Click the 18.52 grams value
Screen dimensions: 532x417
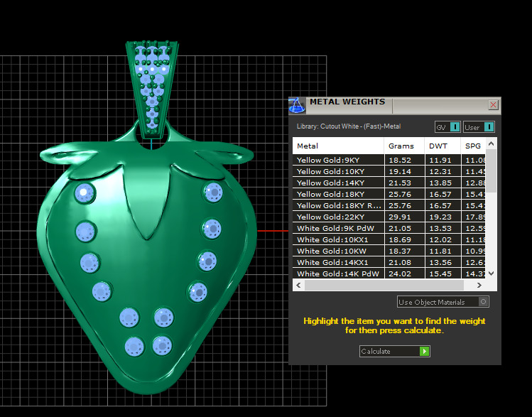(x=400, y=160)
